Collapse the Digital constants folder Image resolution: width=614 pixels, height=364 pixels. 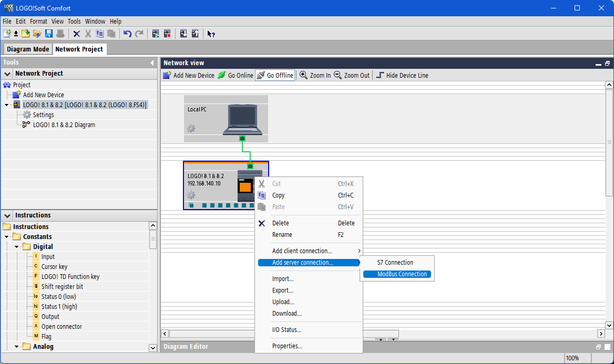click(16, 246)
